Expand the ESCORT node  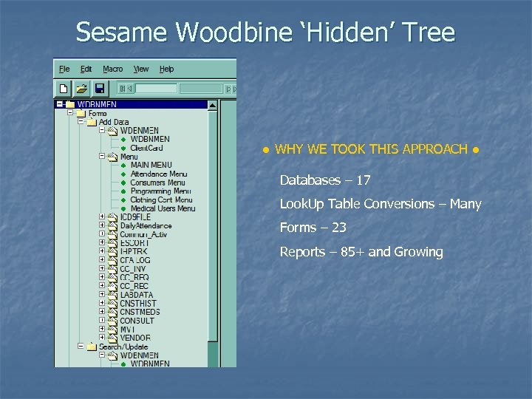coord(102,242)
